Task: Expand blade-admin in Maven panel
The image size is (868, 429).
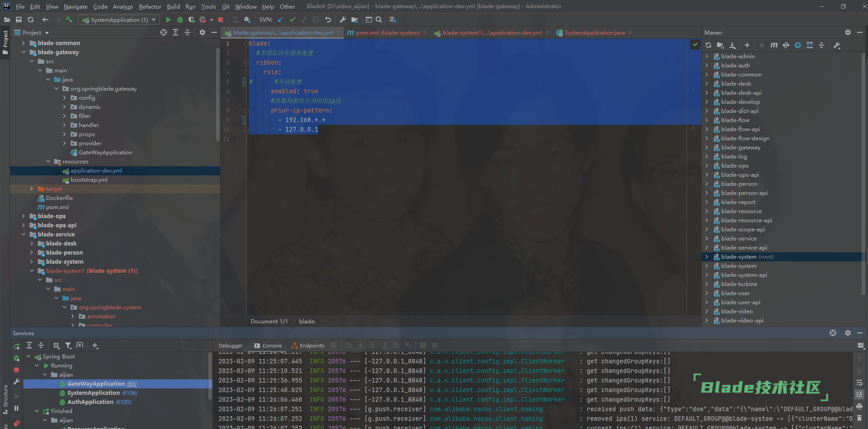Action: (707, 56)
